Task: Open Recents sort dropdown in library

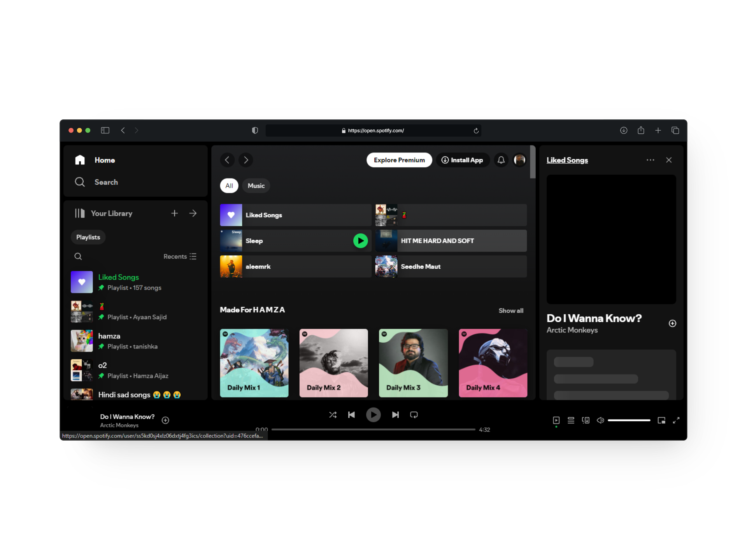Action: pos(180,256)
